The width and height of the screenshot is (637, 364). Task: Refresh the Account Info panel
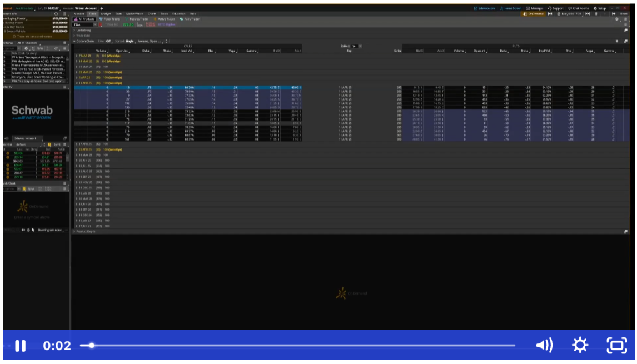(x=56, y=14)
